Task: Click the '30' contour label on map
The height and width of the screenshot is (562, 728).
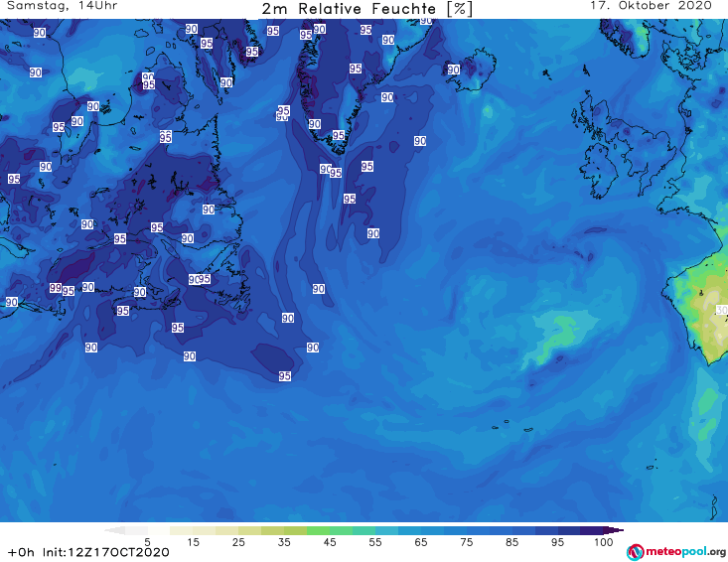Action: (721, 310)
